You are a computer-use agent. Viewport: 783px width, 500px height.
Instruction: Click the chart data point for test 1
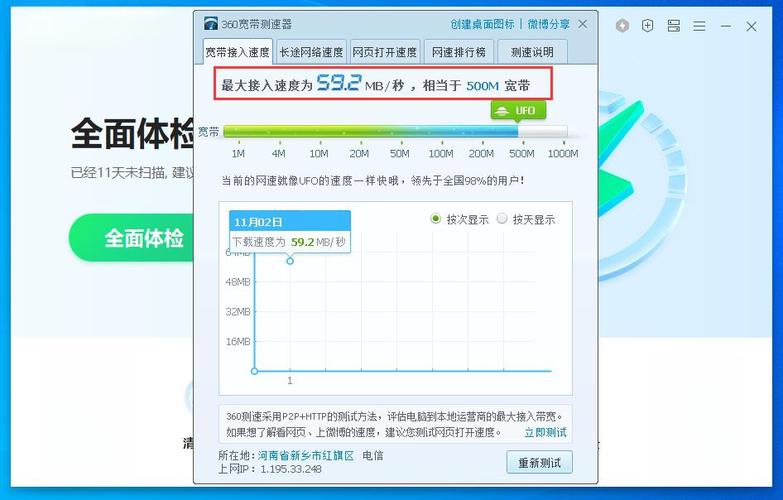(290, 261)
